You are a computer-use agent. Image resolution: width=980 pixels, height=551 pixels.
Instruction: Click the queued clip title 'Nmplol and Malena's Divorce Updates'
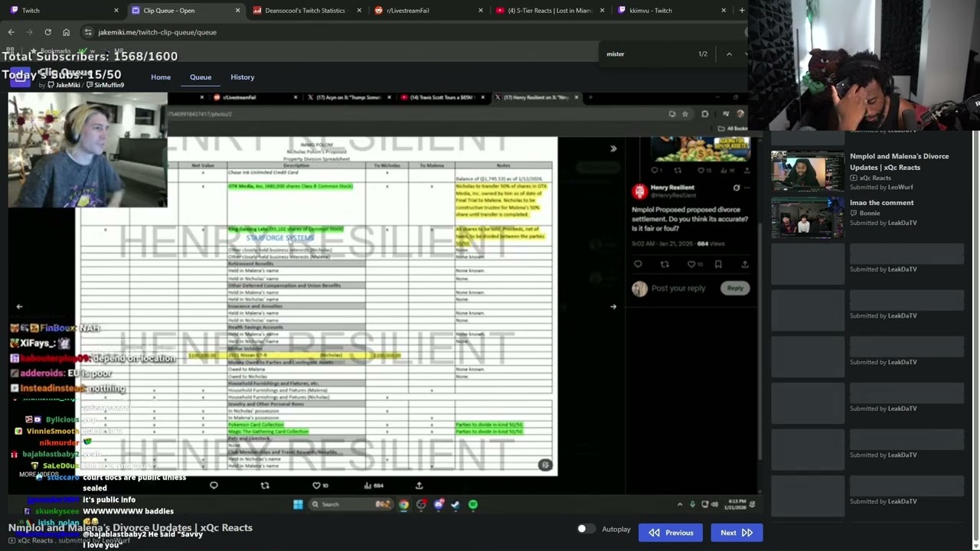tap(899, 161)
